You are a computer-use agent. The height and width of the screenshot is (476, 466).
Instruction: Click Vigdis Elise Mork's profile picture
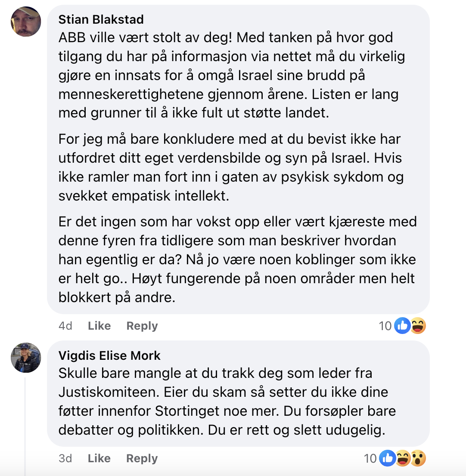click(26, 358)
